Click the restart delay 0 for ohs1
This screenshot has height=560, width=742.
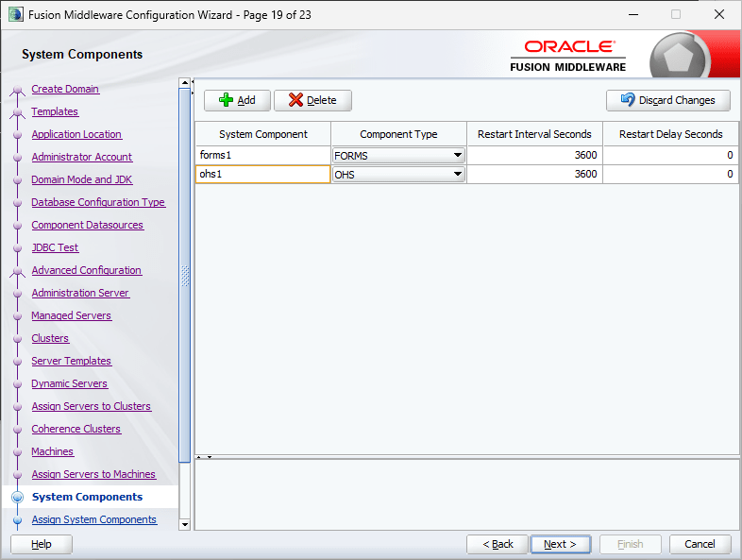coord(670,174)
